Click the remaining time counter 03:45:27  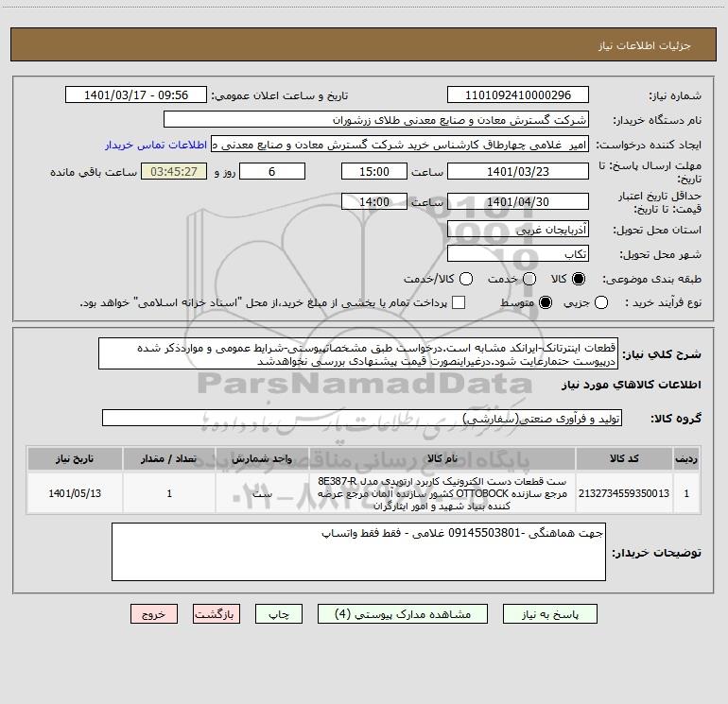pyautogui.click(x=174, y=171)
